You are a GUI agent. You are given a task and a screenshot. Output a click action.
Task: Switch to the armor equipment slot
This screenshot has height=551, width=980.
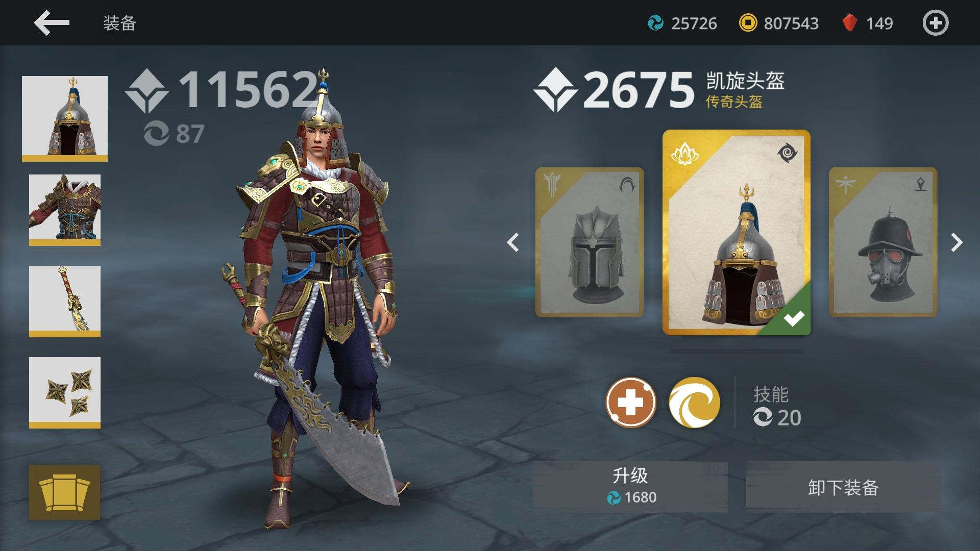click(x=65, y=210)
